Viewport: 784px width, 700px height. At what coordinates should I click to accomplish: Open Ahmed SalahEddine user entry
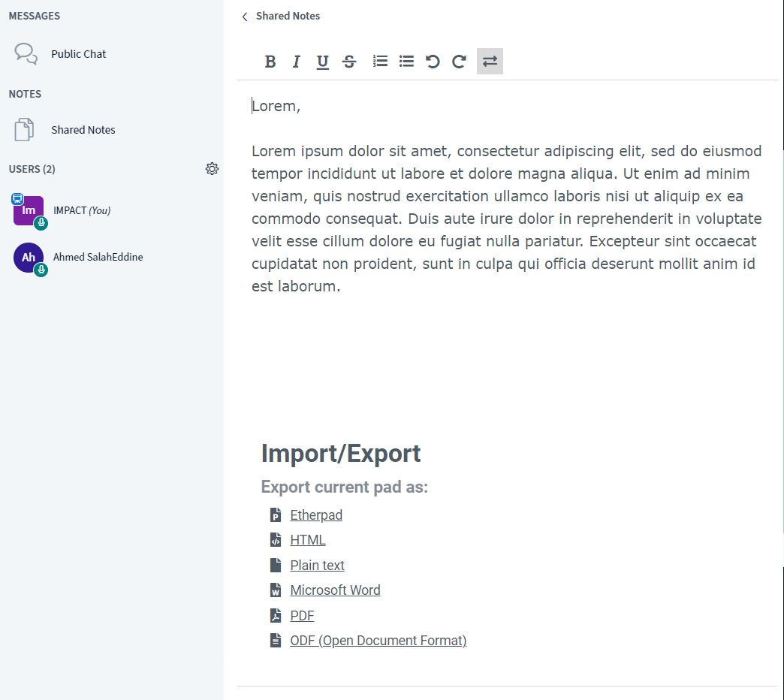click(98, 257)
